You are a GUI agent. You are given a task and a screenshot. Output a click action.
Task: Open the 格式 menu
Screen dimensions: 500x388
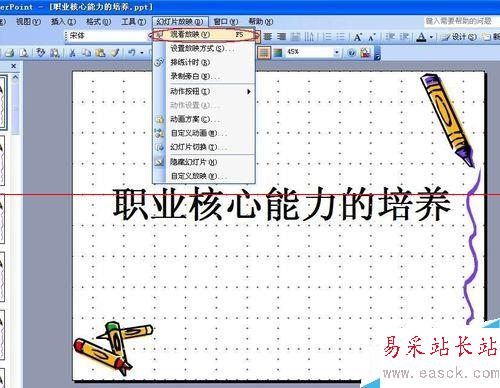click(98, 22)
